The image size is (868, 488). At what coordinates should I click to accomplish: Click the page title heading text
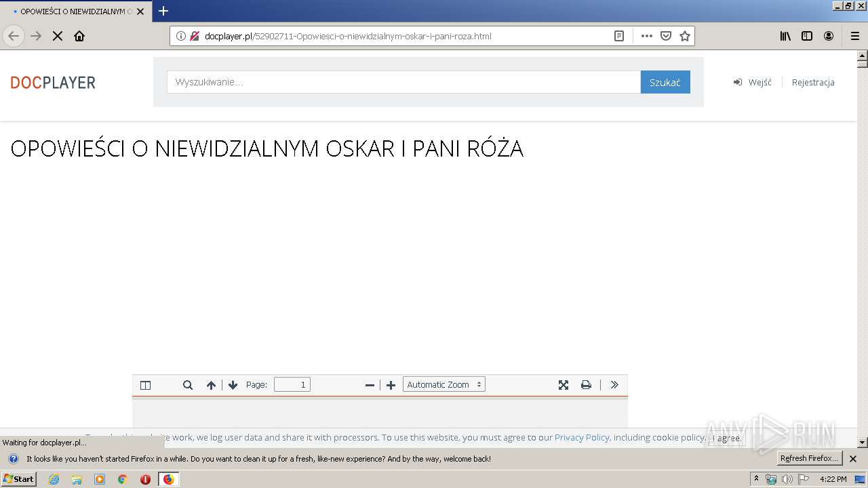tap(267, 148)
